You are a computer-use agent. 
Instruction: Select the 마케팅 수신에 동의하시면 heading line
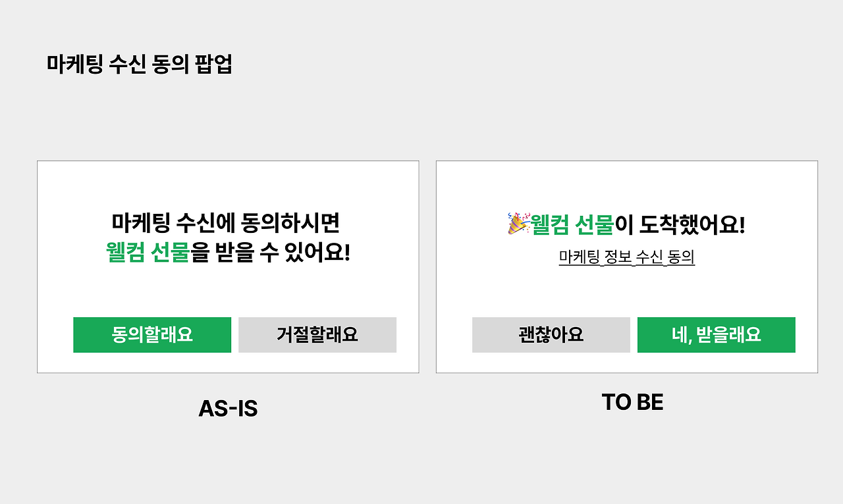[225, 223]
